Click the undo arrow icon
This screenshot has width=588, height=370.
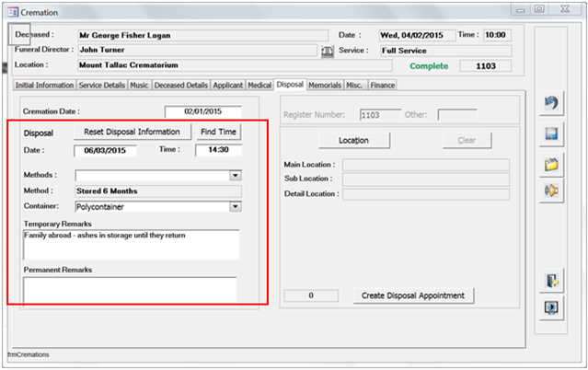(552, 105)
